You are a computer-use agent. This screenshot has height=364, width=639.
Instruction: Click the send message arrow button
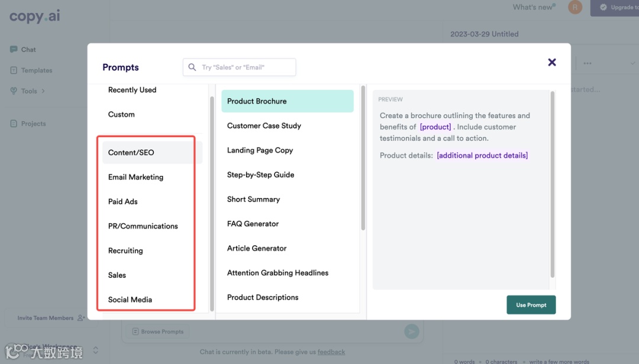click(412, 331)
